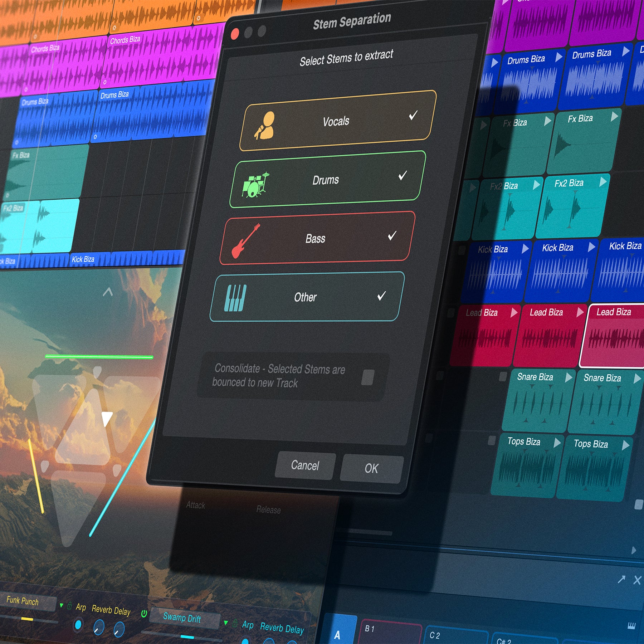The height and width of the screenshot is (644, 644).
Task: Launch the Kick Biza clip with its play arrow
Action: click(x=526, y=249)
